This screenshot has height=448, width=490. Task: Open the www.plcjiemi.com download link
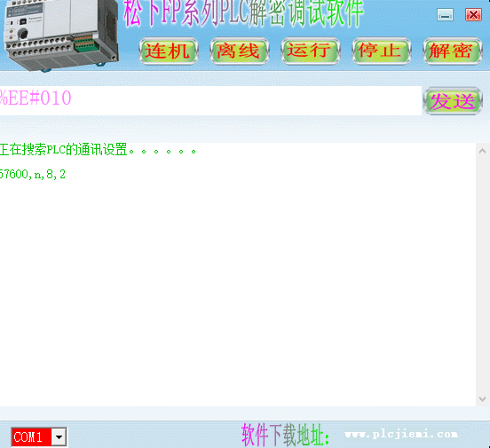point(401,435)
